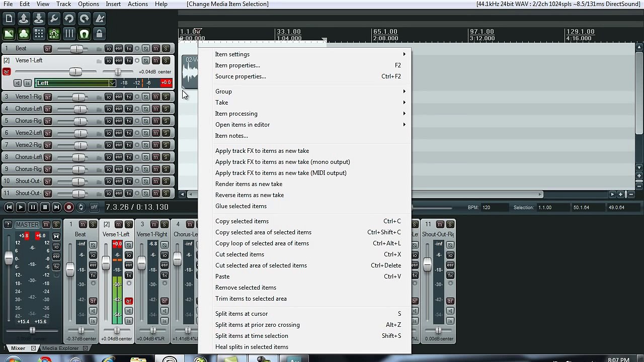Toggle record arm on Verse1-Left track
The image size is (644, 362).
pos(7,71)
